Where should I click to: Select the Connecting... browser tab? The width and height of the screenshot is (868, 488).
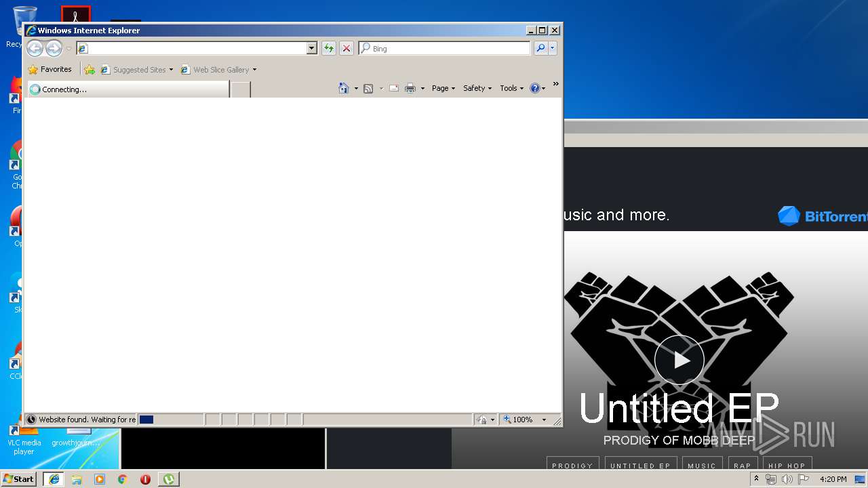pos(128,89)
